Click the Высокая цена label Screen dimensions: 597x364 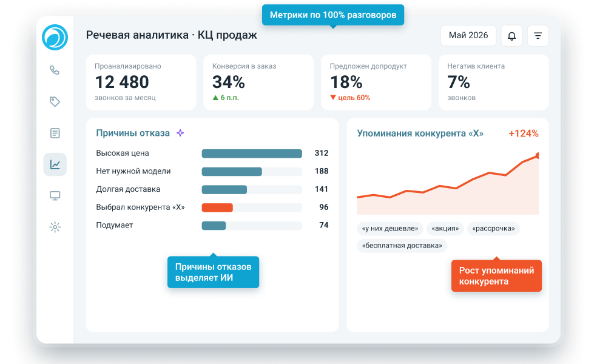click(x=123, y=153)
